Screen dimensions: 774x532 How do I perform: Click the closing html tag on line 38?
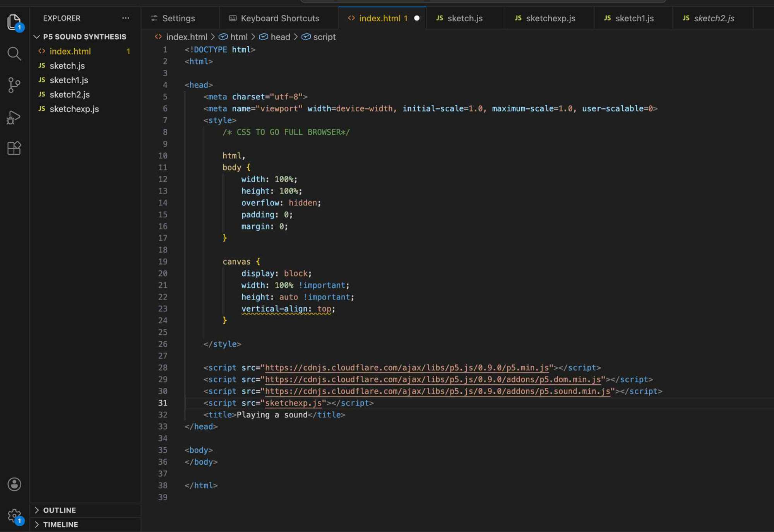(201, 485)
